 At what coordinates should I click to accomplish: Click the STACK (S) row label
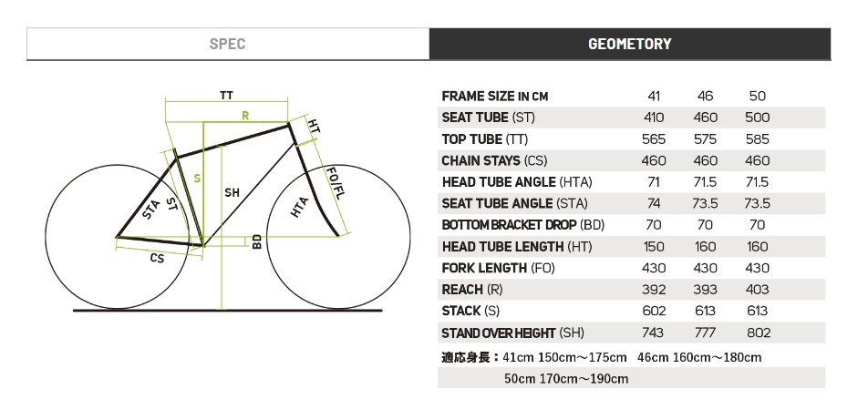pyautogui.click(x=470, y=311)
